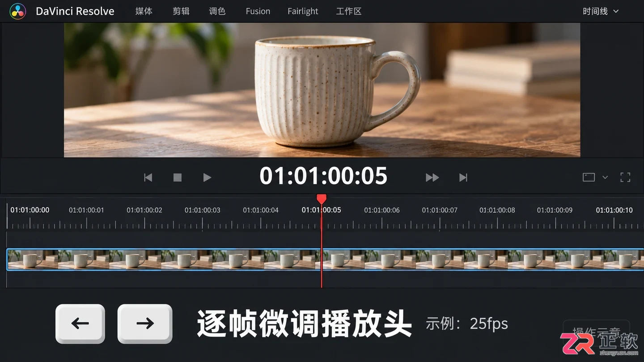Click ruler label 01:01:00:02
The width and height of the screenshot is (644, 362).
[x=144, y=210]
